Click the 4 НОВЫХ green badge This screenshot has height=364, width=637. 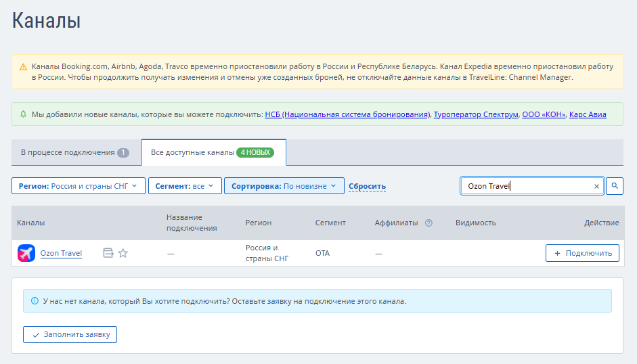pos(255,152)
